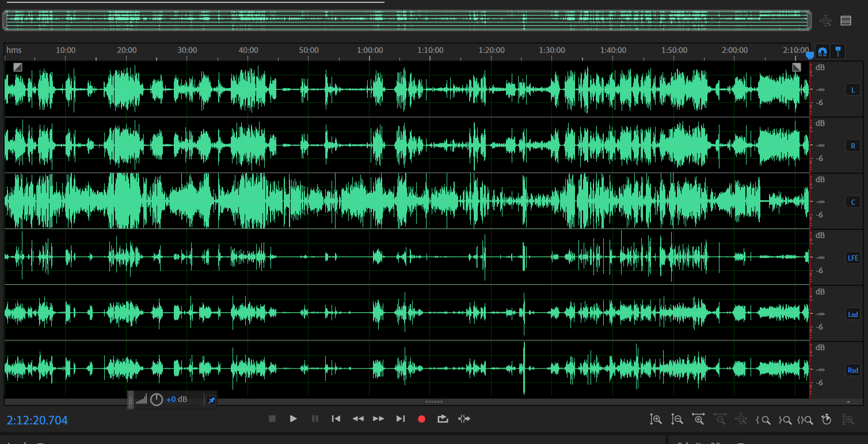Screen dimensions: 868x444
Task: Open the channel display list icon top right
Action: pyautogui.click(x=846, y=21)
